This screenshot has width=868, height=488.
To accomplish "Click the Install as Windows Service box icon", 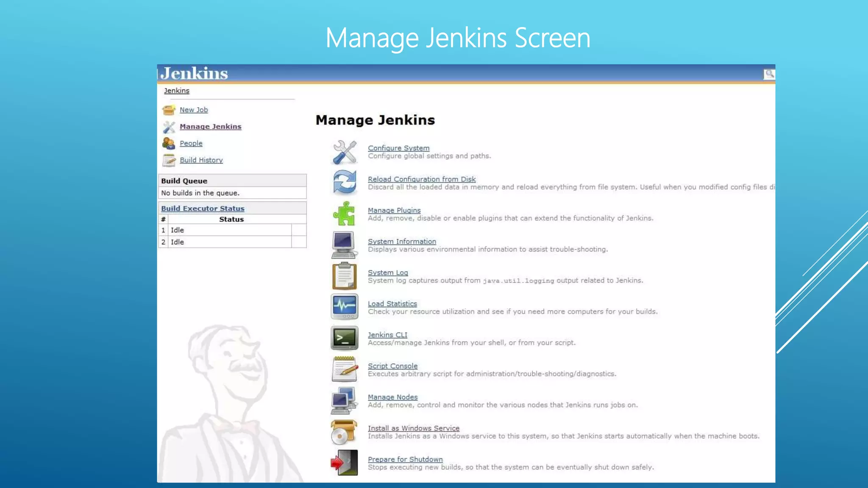I will click(x=344, y=432).
